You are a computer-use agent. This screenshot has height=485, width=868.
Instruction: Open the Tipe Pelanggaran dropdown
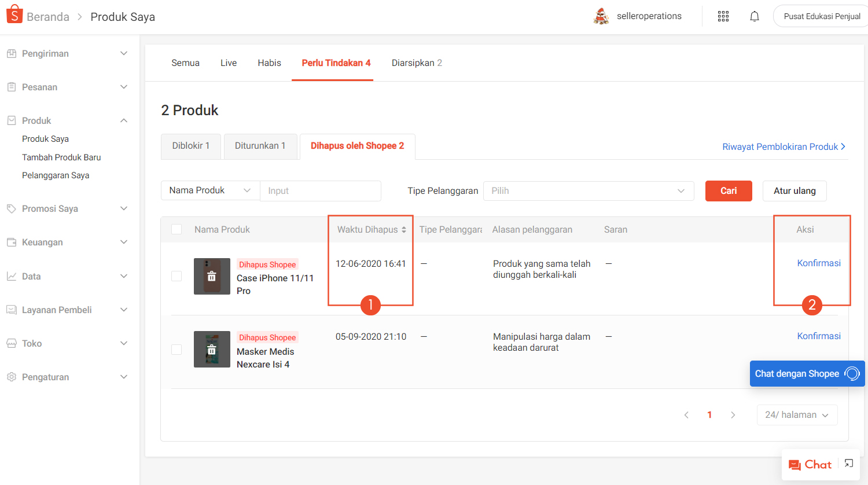coord(588,191)
